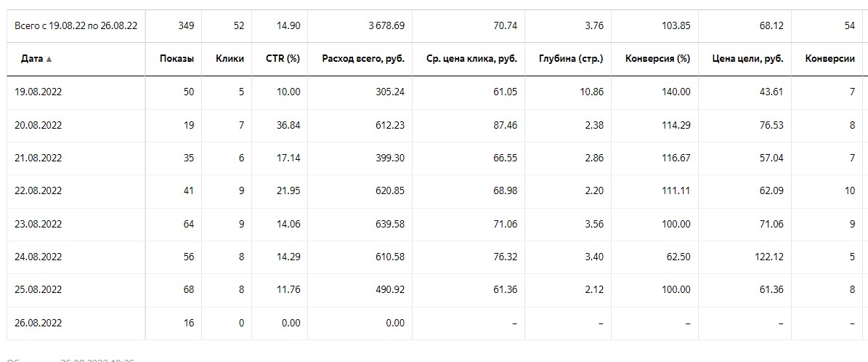This screenshot has width=868, height=362.
Task: Sort by Конверсия (%) column header
Action: [657, 59]
